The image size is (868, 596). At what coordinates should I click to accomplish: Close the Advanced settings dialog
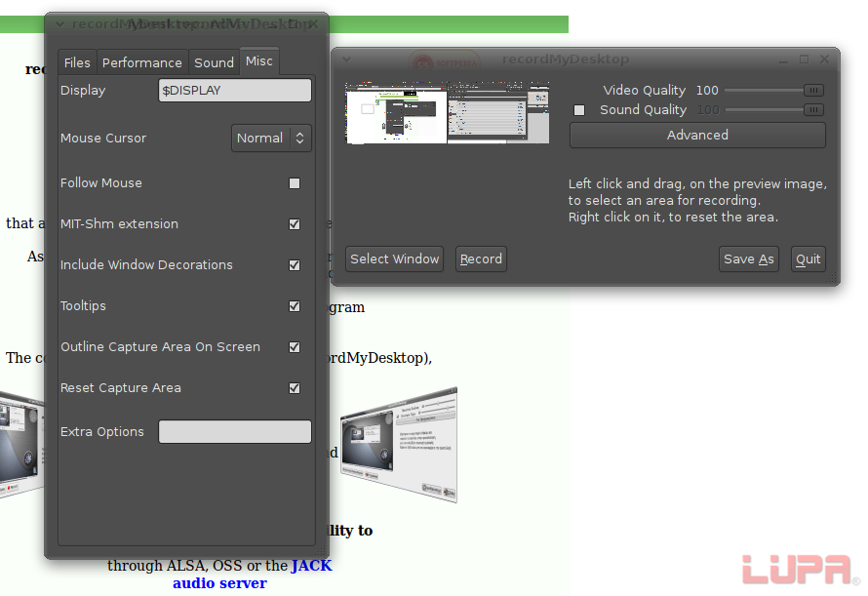coord(313,23)
